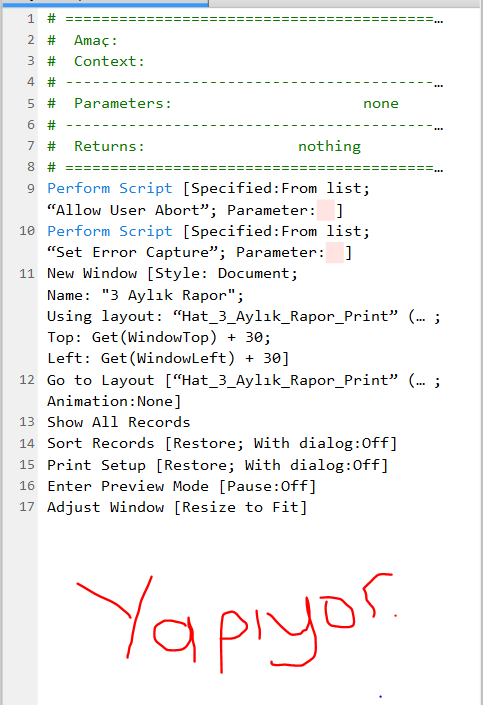Click the Parameters: none comment line
The height and width of the screenshot is (705, 483).
click(223, 103)
